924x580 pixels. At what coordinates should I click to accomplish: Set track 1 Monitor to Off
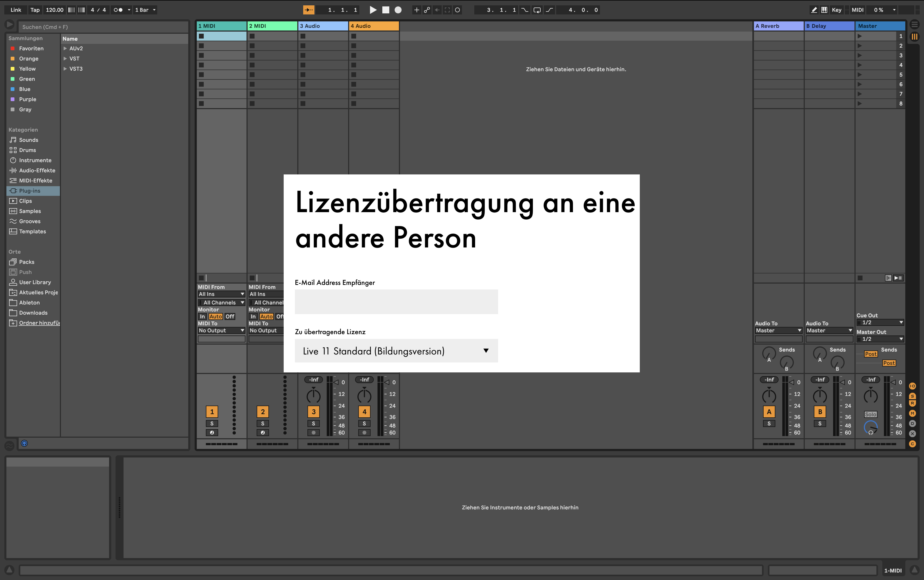coord(230,316)
